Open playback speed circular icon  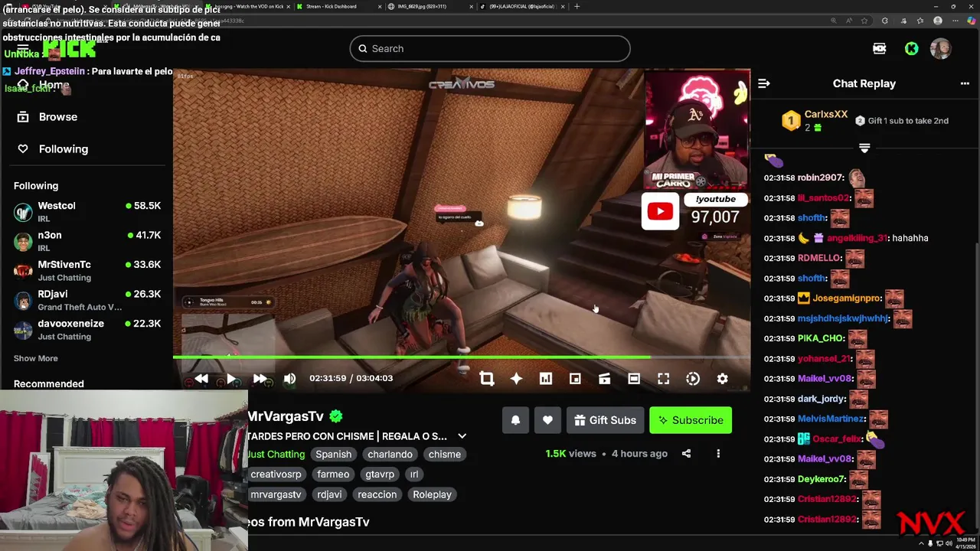[x=693, y=378]
